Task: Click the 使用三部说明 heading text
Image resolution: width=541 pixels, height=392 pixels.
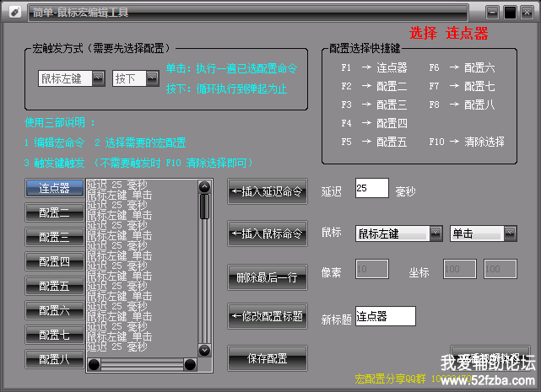Action: click(59, 122)
